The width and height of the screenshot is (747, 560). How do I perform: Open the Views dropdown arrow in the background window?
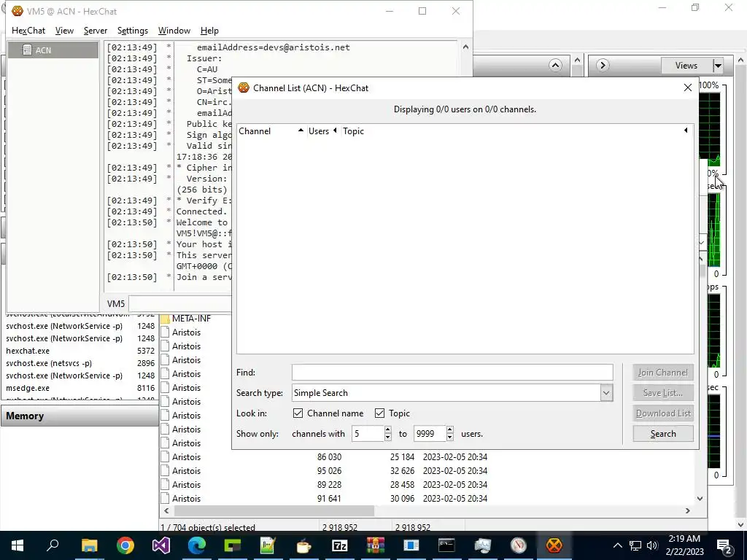point(718,65)
